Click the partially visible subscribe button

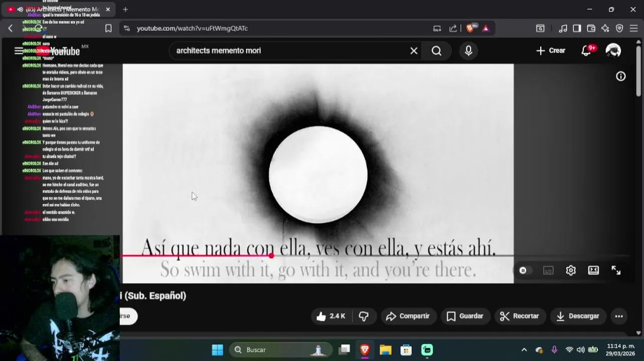coord(129,316)
